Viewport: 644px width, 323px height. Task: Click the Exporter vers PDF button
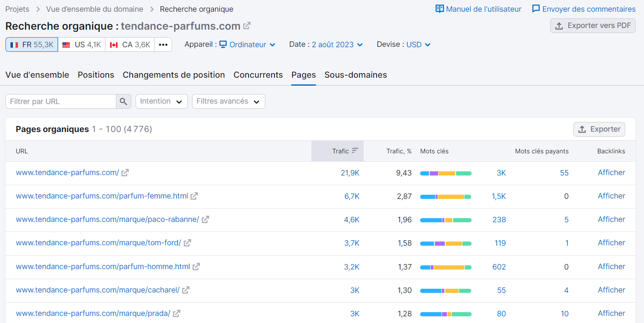coord(593,25)
